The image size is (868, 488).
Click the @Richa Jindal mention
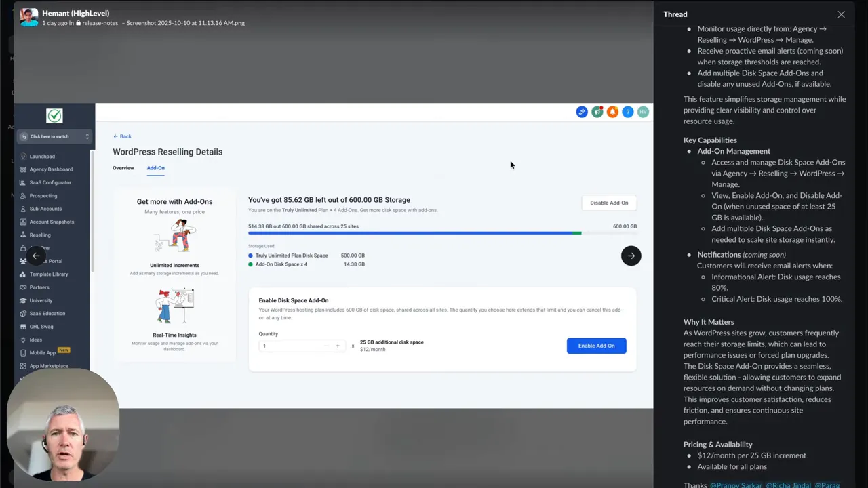(x=787, y=485)
